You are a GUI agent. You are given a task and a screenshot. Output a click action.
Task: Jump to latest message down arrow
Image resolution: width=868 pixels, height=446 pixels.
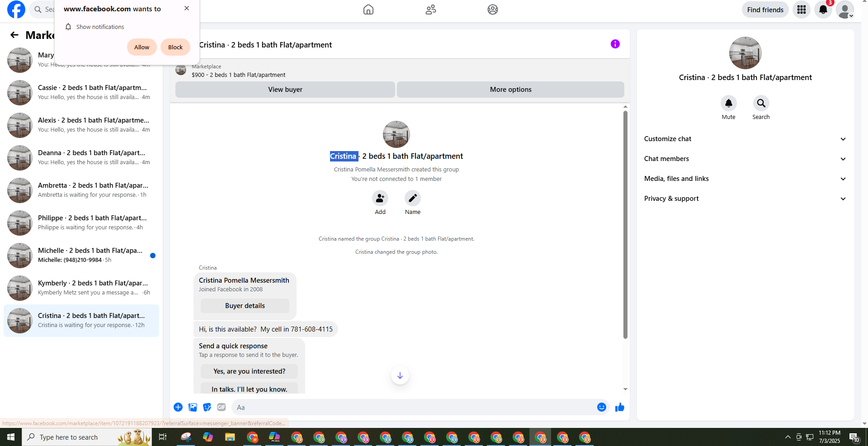click(x=400, y=375)
